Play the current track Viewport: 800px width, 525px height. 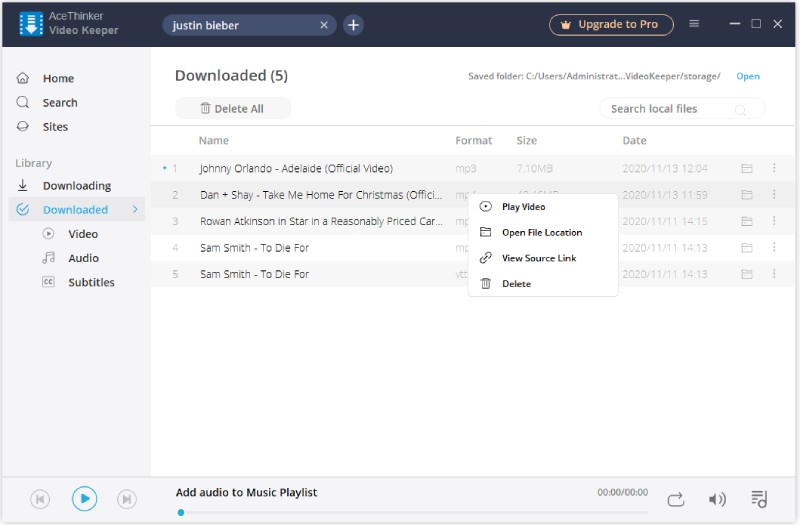click(x=84, y=499)
